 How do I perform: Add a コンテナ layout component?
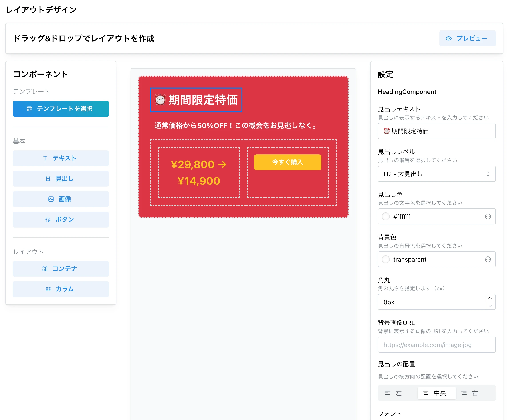(x=61, y=269)
